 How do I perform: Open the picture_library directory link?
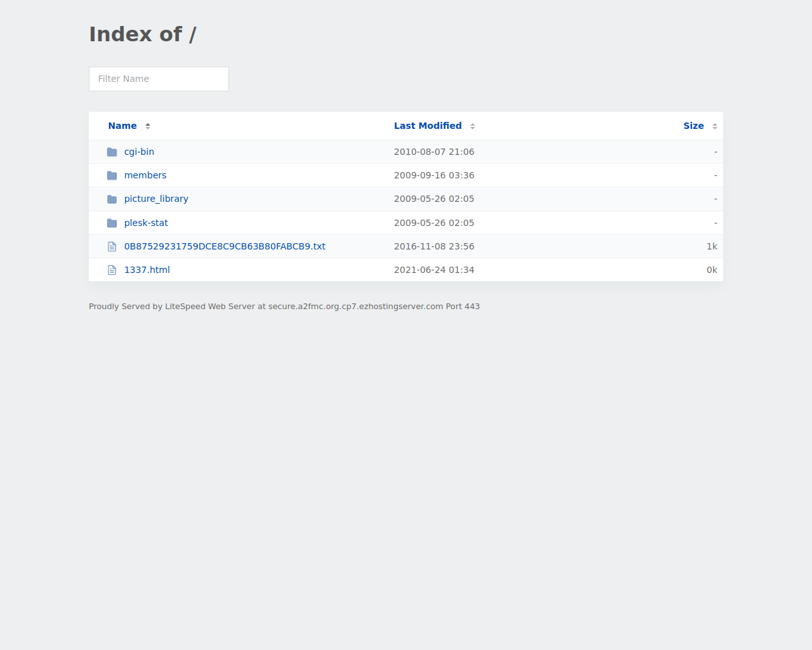click(x=156, y=199)
